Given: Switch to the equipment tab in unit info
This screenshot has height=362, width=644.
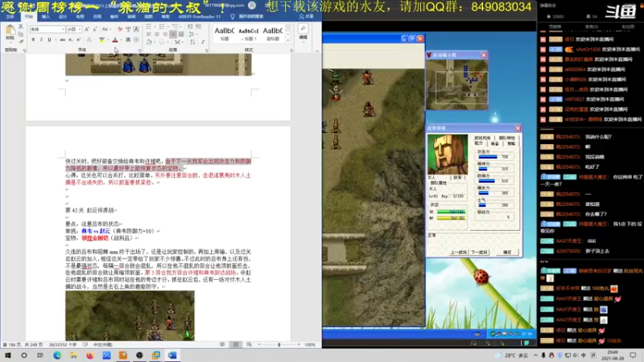Looking at the screenshot, I should coord(494,144).
